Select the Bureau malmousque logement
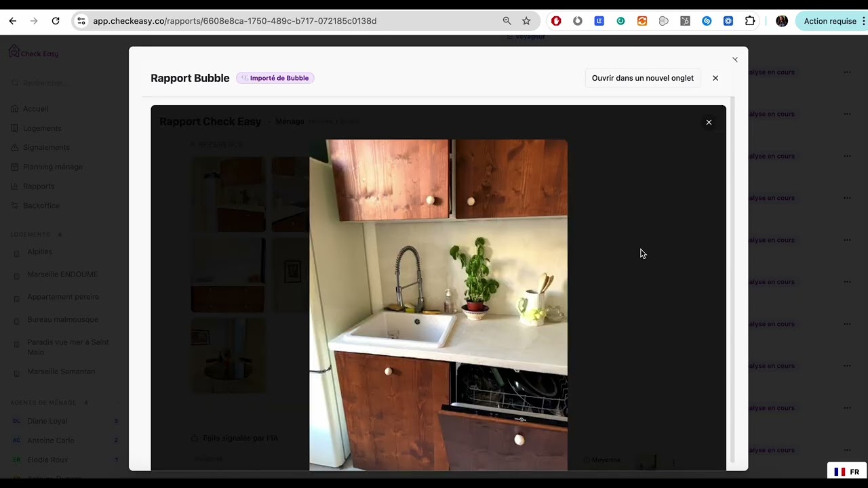Viewport: 868px width, 488px height. [x=62, y=319]
